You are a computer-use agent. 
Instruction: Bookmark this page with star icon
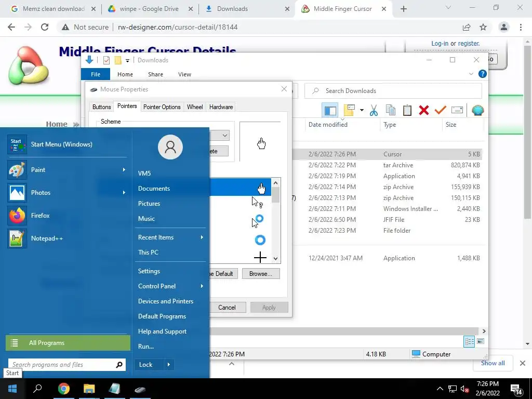(x=483, y=27)
